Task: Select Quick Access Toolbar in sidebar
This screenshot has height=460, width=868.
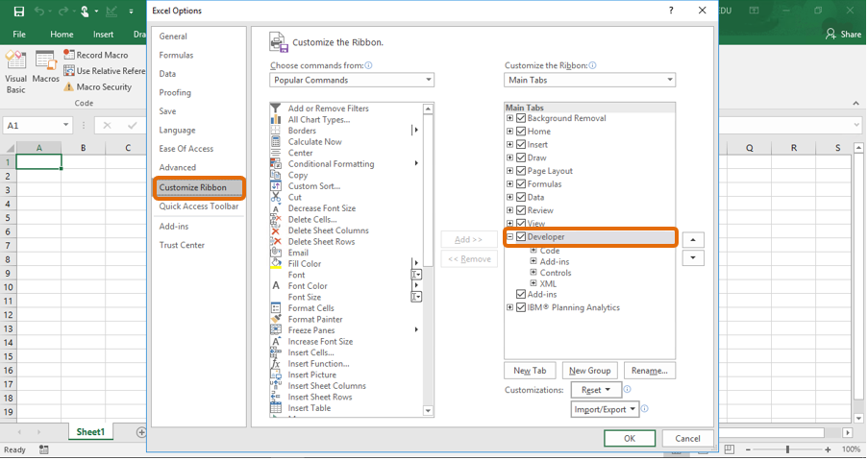Action: [x=198, y=206]
